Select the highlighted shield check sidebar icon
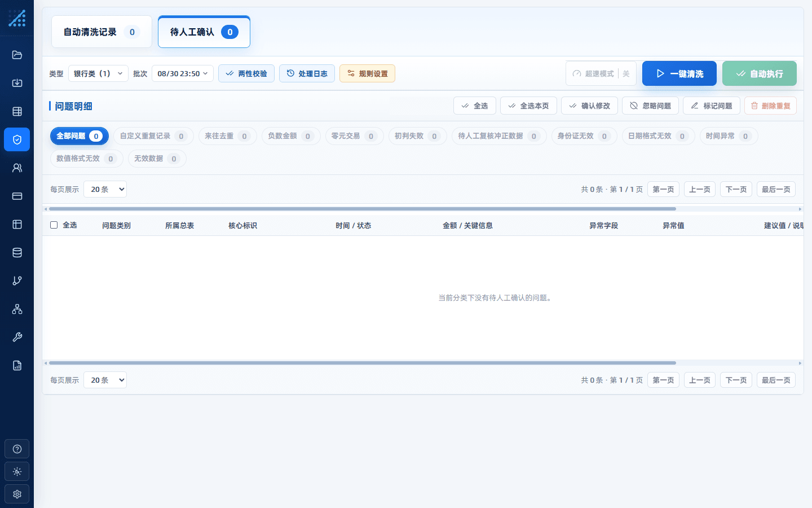 click(17, 139)
